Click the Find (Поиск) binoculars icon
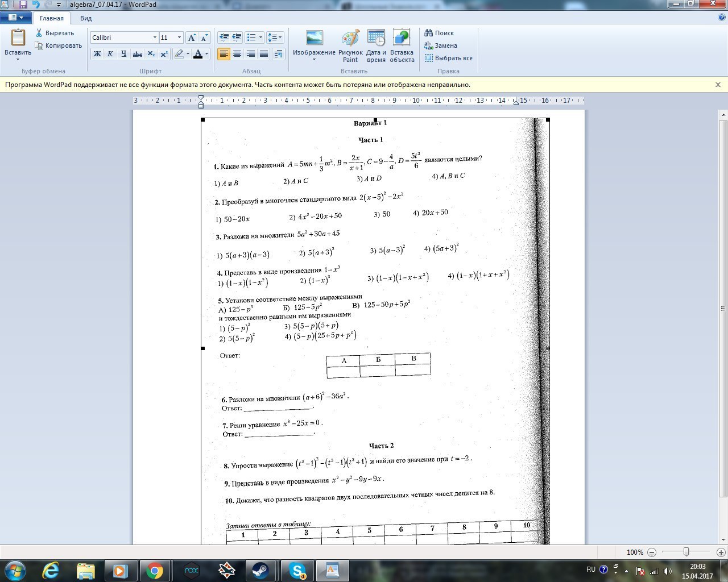 [429, 33]
